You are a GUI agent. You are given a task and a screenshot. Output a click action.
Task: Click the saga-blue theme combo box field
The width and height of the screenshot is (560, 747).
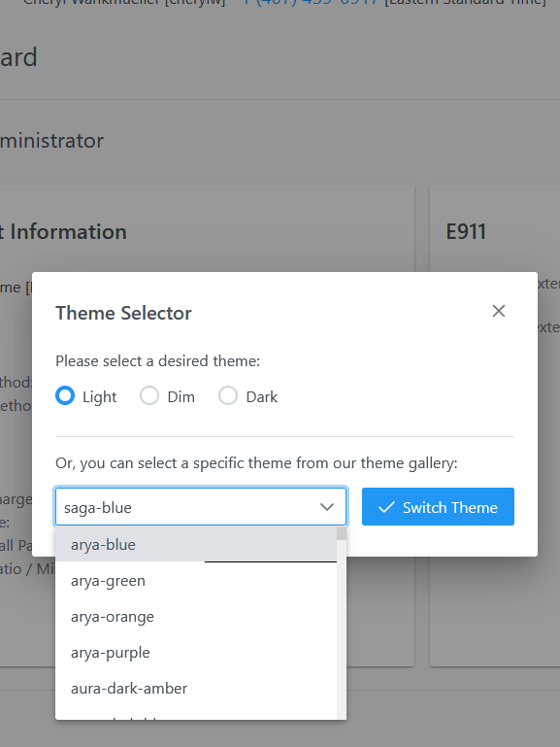tap(201, 507)
